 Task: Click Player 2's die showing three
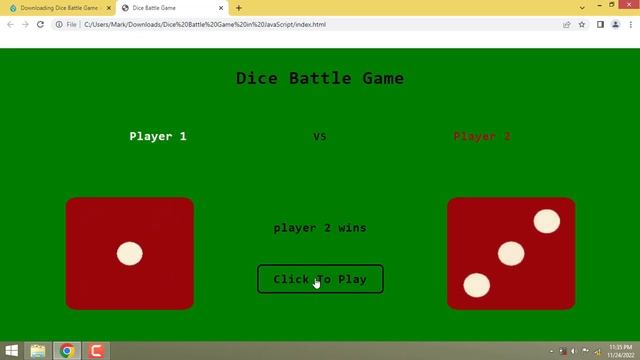[x=511, y=253]
